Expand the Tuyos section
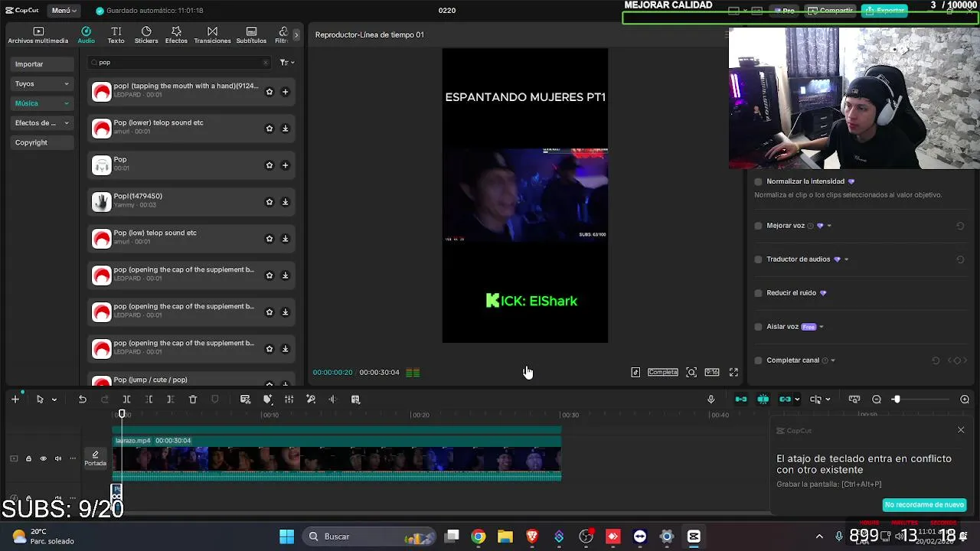The width and height of the screenshot is (980, 551). tap(42, 83)
